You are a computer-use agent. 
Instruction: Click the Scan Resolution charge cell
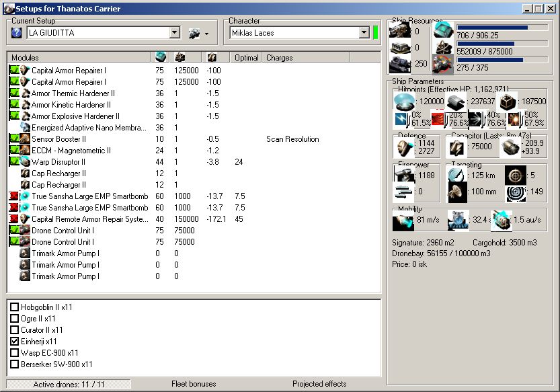click(292, 139)
